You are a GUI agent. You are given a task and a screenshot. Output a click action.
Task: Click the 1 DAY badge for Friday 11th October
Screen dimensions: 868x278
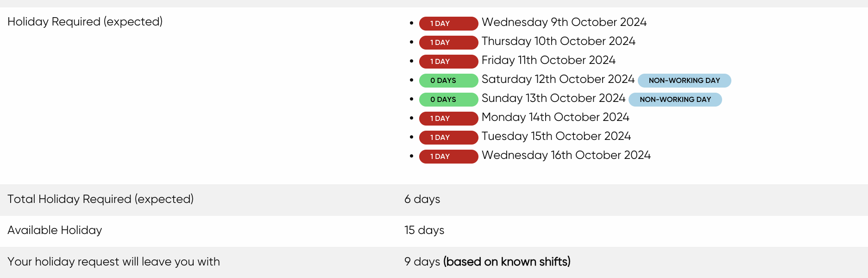pyautogui.click(x=448, y=62)
